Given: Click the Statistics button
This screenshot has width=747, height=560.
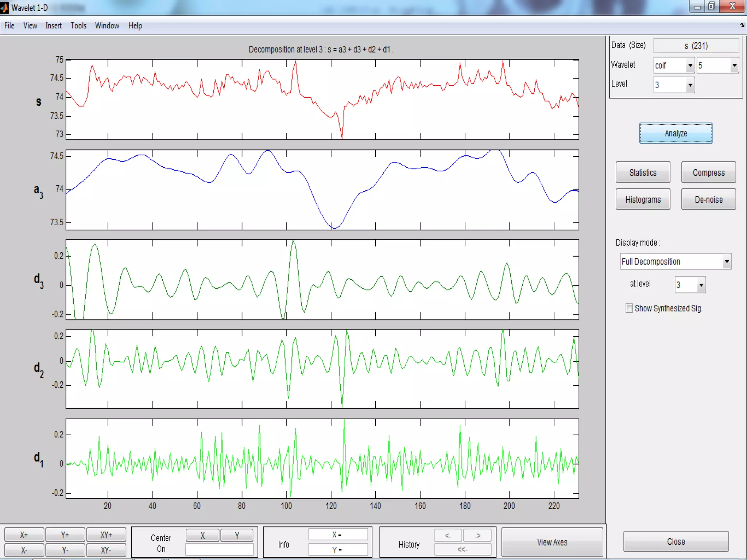Looking at the screenshot, I should click(643, 172).
